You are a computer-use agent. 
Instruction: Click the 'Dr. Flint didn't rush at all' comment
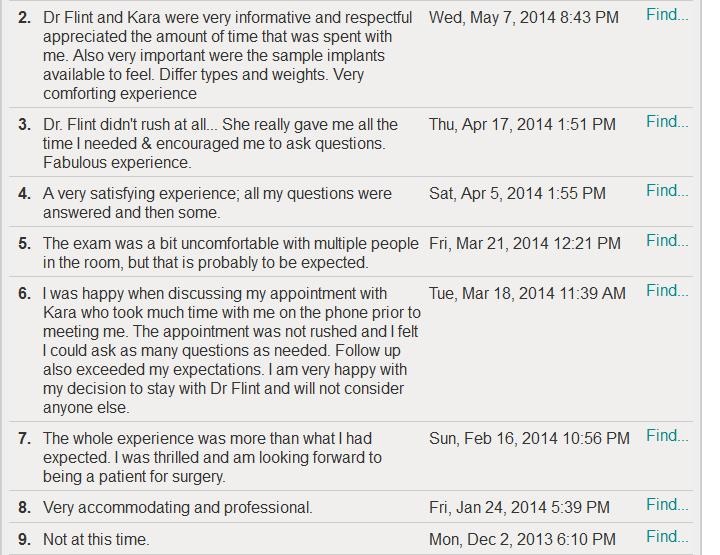tap(220, 144)
